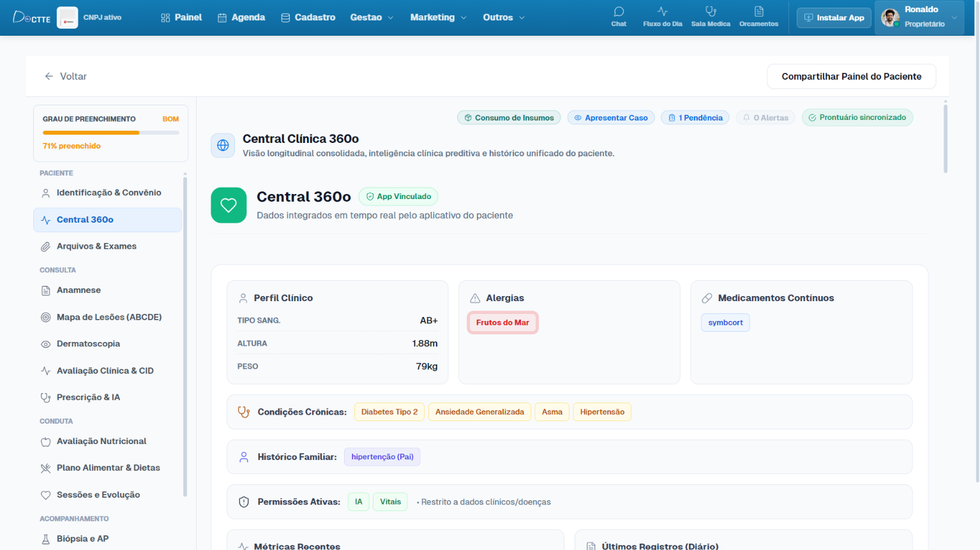This screenshot has width=980, height=550.
Task: Click the utensils icon for Plano Alimentar
Action: tap(46, 468)
